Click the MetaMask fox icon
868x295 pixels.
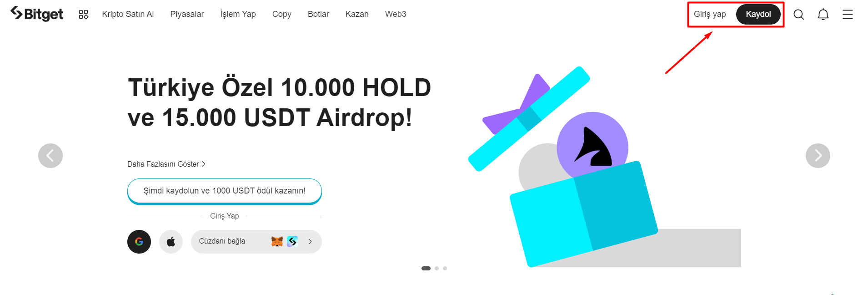277,241
